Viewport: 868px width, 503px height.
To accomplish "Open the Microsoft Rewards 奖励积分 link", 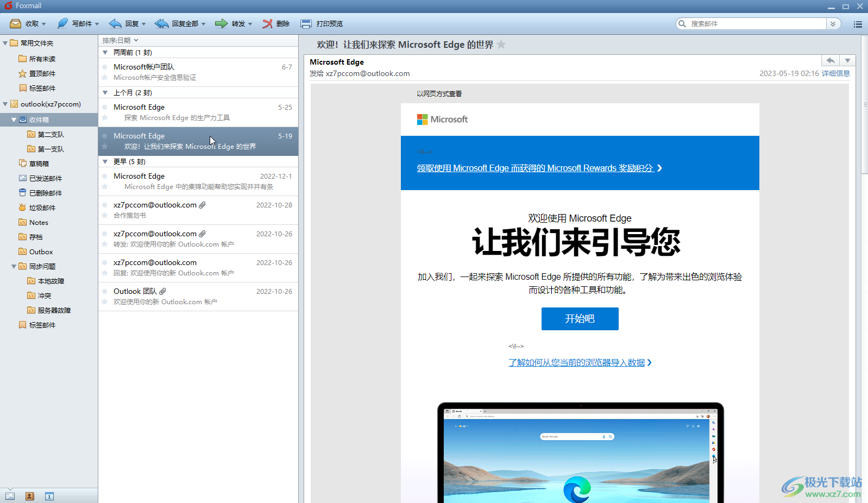I will coord(539,168).
